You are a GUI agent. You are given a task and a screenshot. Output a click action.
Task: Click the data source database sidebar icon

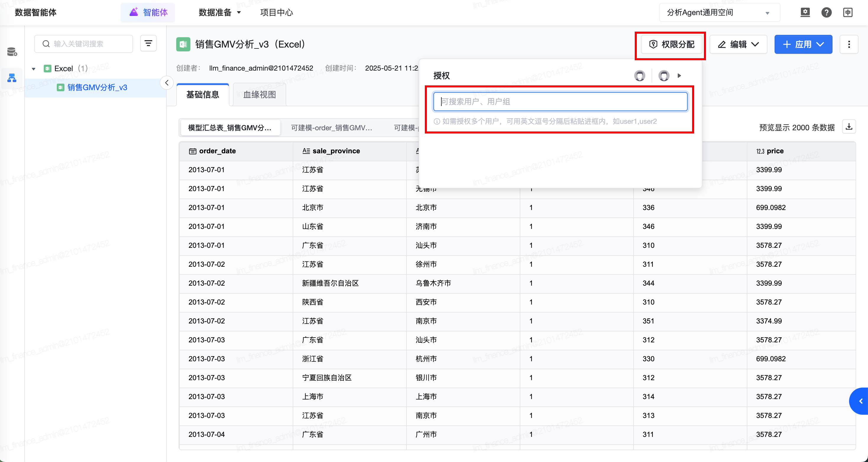coord(12,52)
